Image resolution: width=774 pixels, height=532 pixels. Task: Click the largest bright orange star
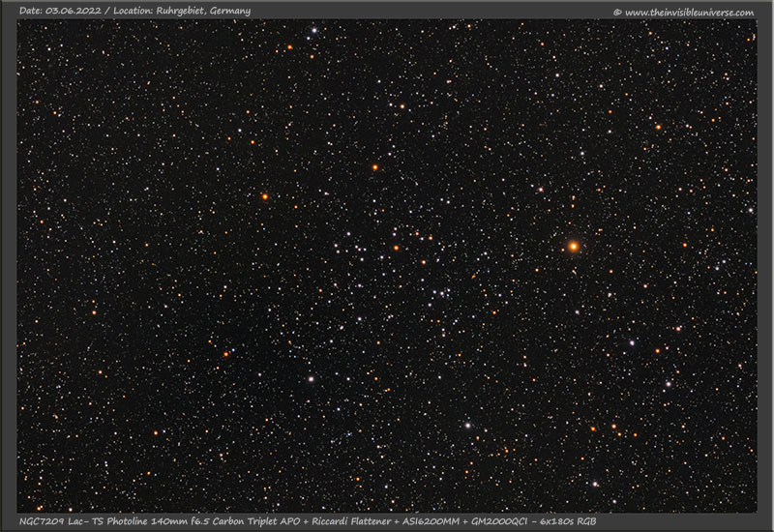click(x=573, y=246)
